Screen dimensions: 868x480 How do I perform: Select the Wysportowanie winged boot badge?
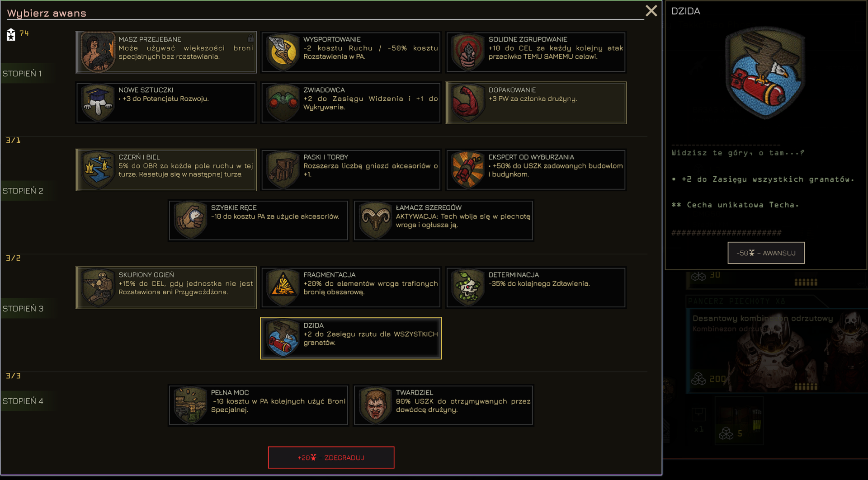pos(283,52)
